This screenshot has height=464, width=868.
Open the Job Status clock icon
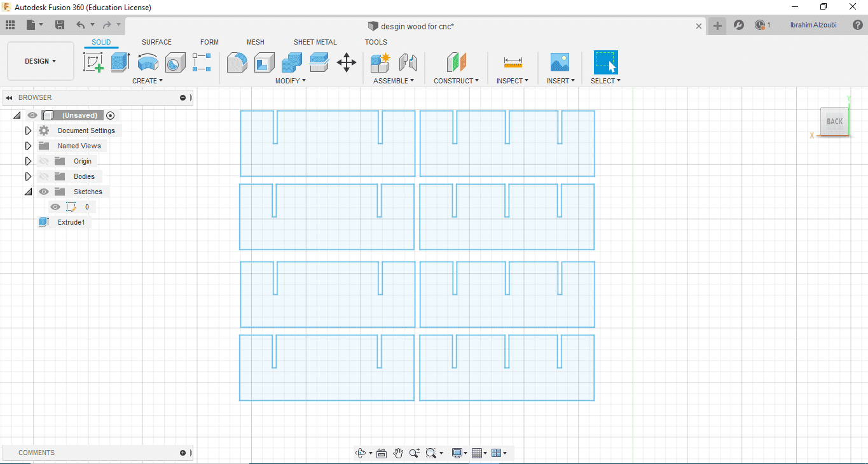click(x=760, y=25)
